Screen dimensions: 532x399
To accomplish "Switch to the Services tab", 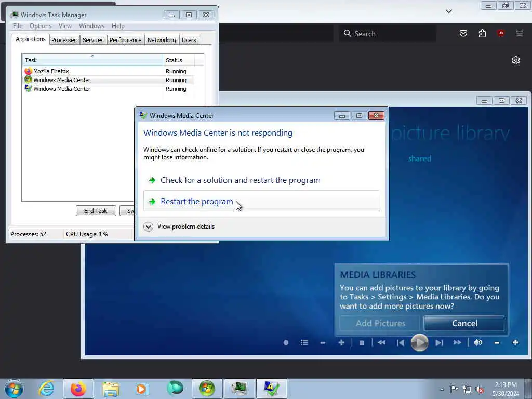I will click(93, 40).
